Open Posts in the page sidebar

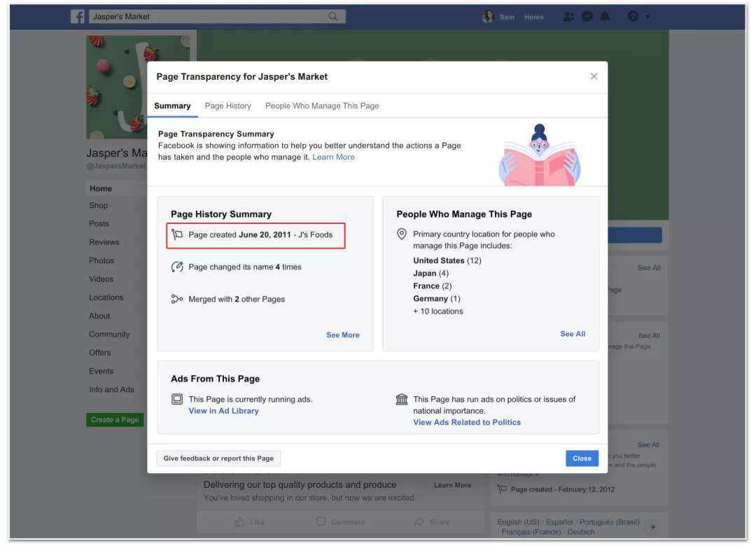[x=99, y=224]
